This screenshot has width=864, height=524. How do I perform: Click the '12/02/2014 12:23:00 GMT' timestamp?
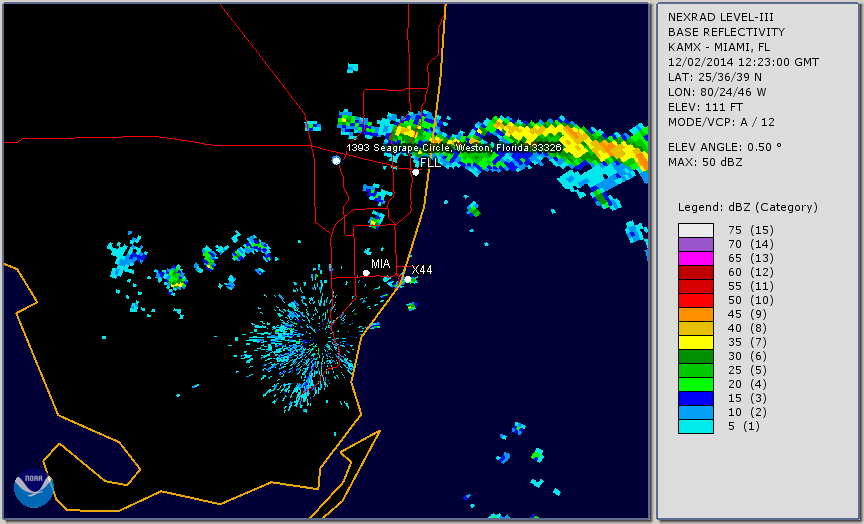click(x=743, y=62)
